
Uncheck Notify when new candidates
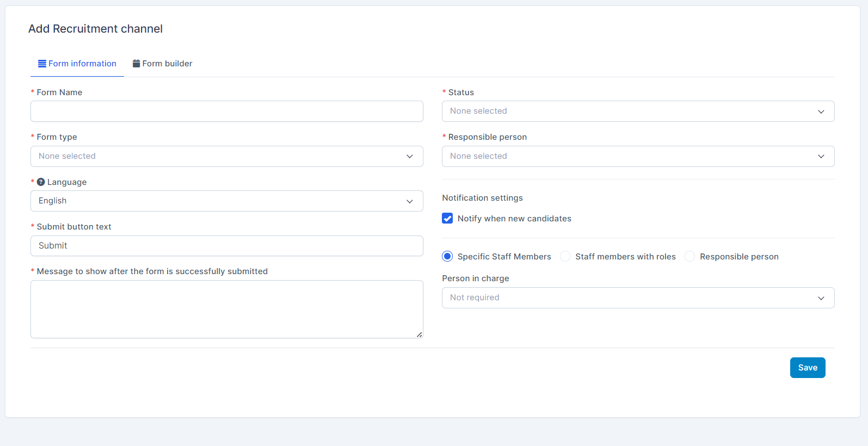pos(447,219)
